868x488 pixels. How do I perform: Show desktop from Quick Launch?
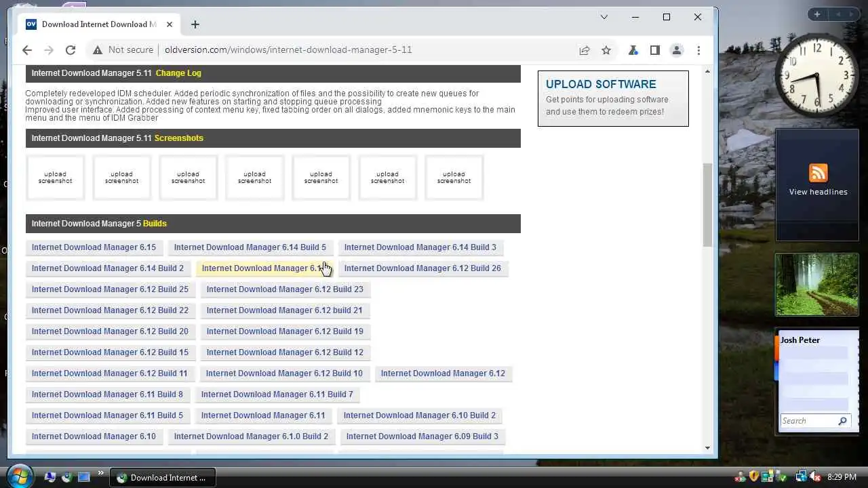(x=84, y=477)
